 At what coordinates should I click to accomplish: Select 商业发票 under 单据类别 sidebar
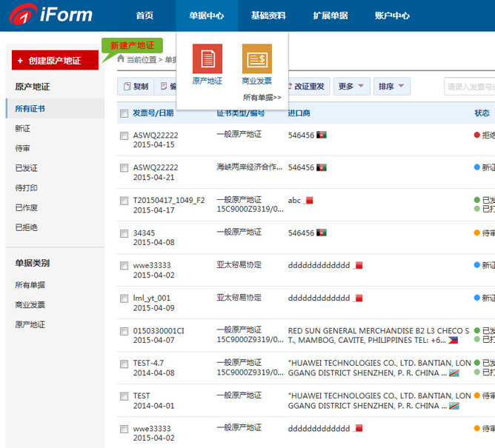30,304
